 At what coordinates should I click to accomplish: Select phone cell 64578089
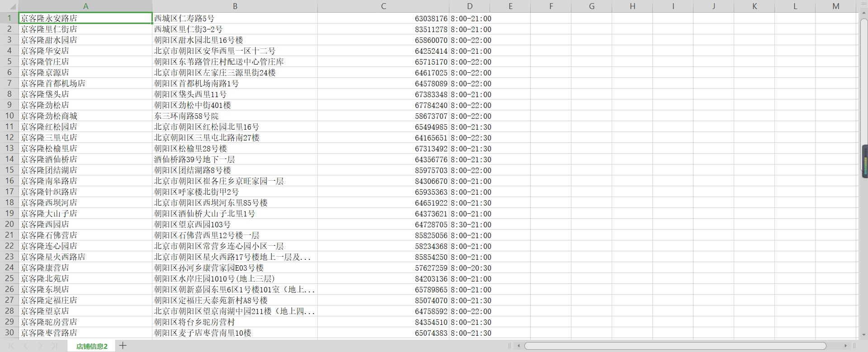click(x=383, y=83)
